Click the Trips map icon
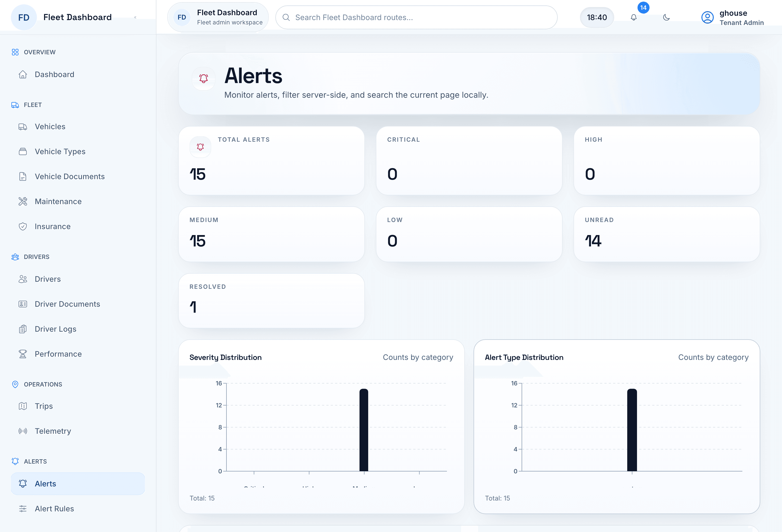 pyautogui.click(x=23, y=406)
